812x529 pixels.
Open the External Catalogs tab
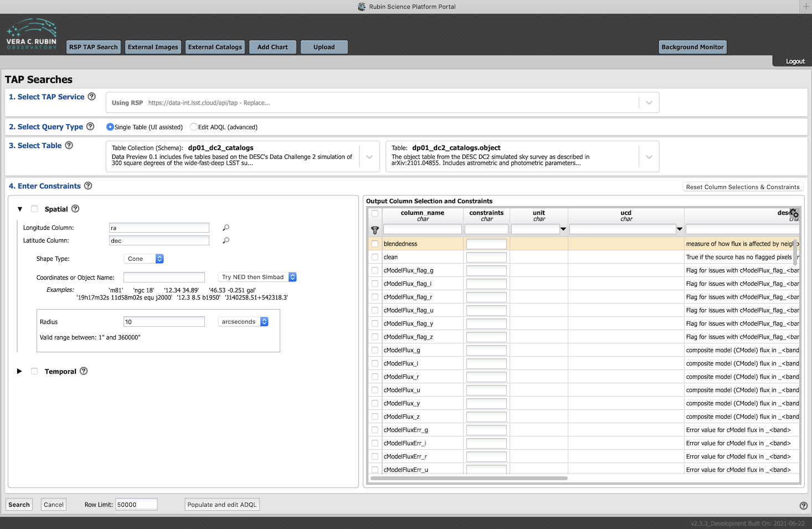pyautogui.click(x=215, y=47)
